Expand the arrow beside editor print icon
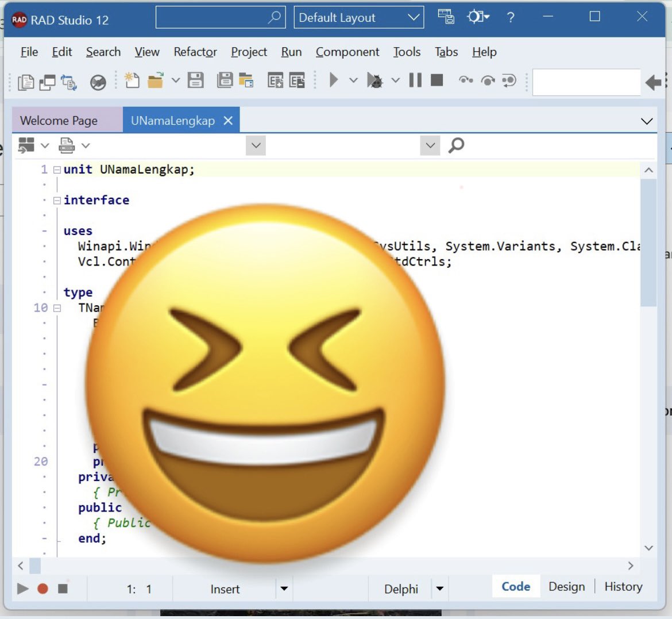The height and width of the screenshot is (619, 672). point(86,146)
